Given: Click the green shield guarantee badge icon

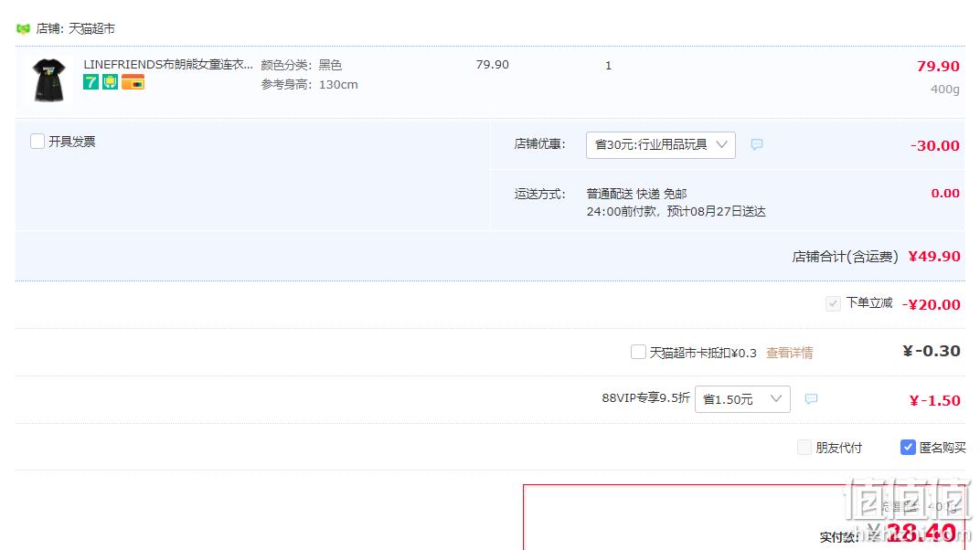Looking at the screenshot, I should click(x=110, y=82).
